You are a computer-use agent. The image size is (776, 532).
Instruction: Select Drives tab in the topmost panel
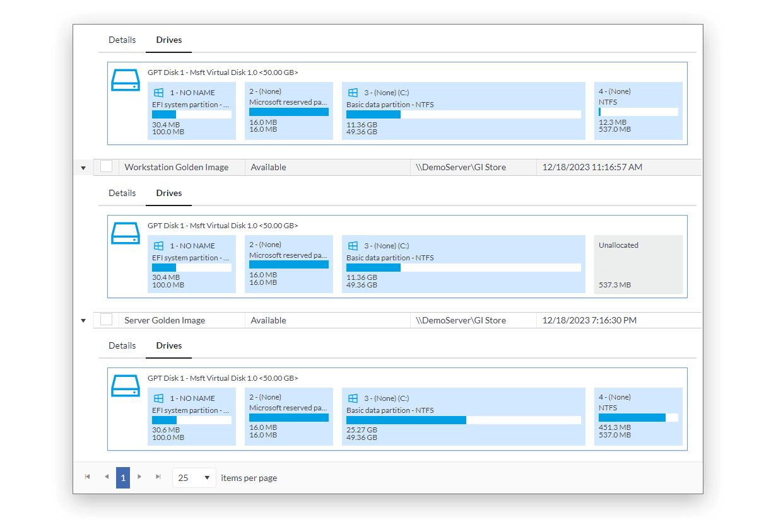point(169,40)
